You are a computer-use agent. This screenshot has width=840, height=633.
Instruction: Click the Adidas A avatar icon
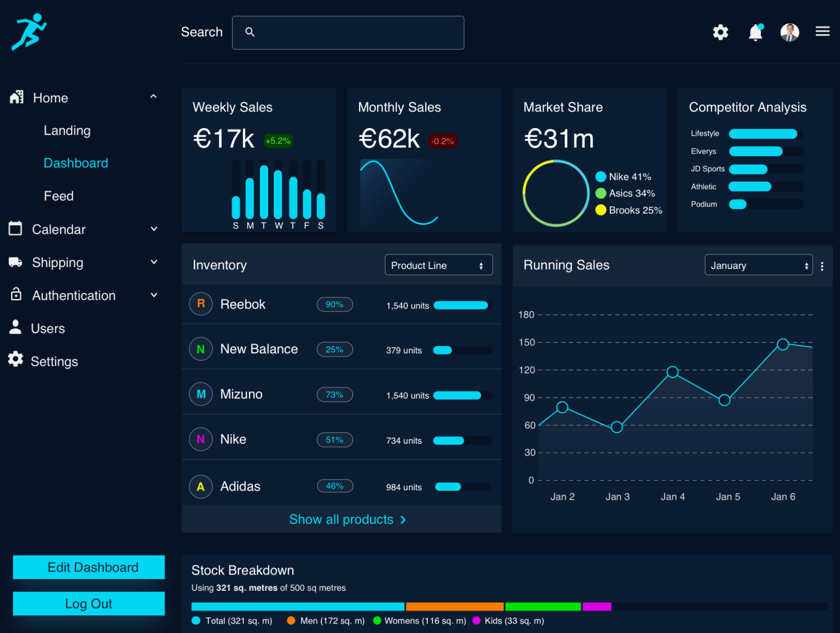click(x=201, y=486)
